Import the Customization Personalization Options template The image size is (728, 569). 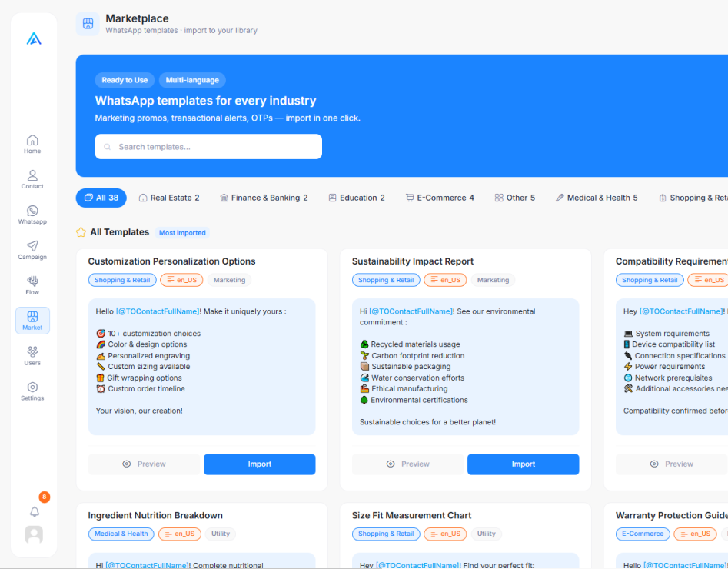click(260, 464)
